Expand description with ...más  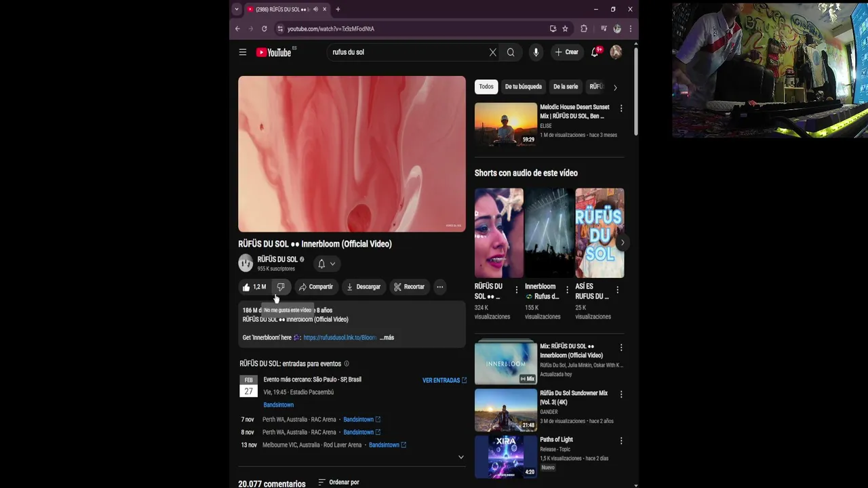click(x=387, y=338)
